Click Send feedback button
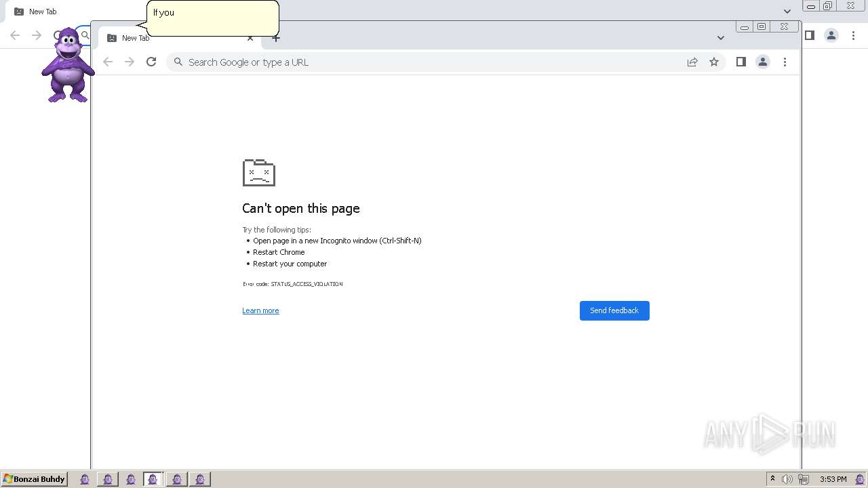 coord(614,310)
